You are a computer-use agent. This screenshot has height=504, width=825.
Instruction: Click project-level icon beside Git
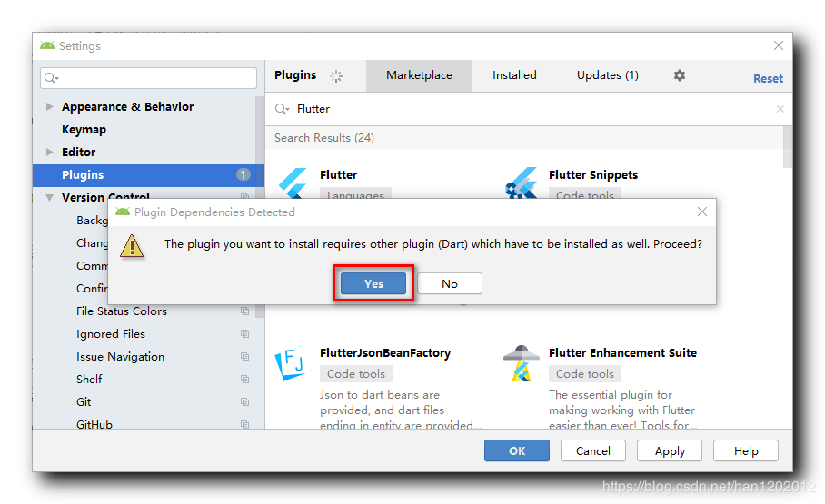pos(244,401)
